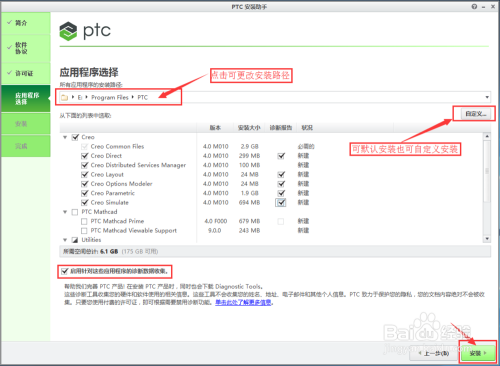Uncheck the Creo Simulate checkbox
Image resolution: width=500 pixels, height=366 pixels.
tap(85, 202)
